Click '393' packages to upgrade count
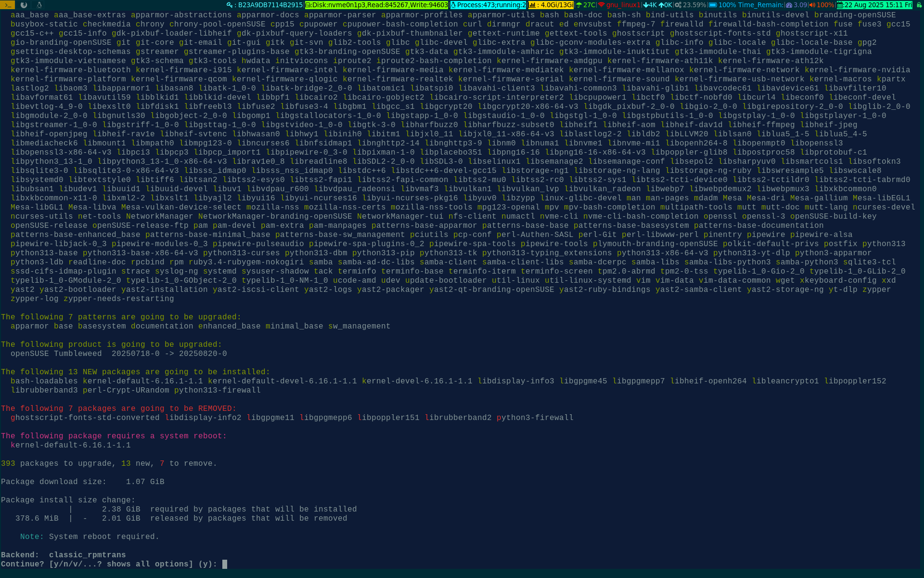Viewport: 924px width, 578px height. [x=8, y=463]
